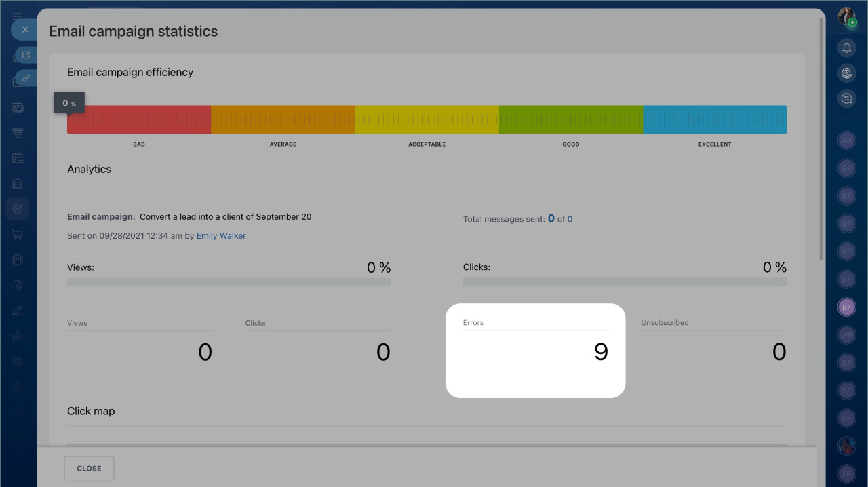Click the red Bad efficiency segment

pos(139,119)
